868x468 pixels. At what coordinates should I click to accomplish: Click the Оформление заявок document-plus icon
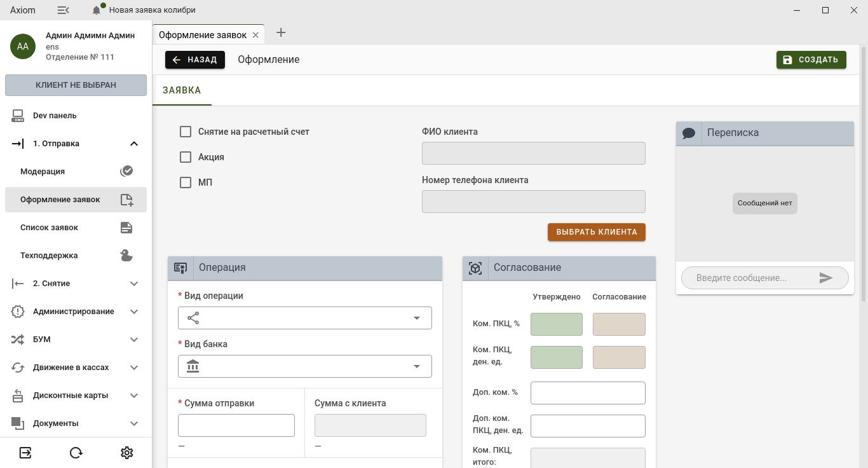(x=127, y=200)
